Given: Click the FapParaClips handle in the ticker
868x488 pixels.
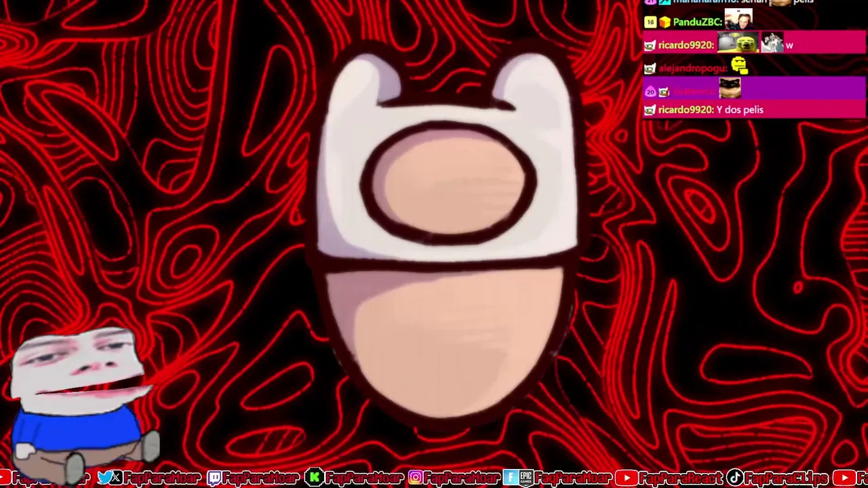Looking at the screenshot, I should point(787,479).
